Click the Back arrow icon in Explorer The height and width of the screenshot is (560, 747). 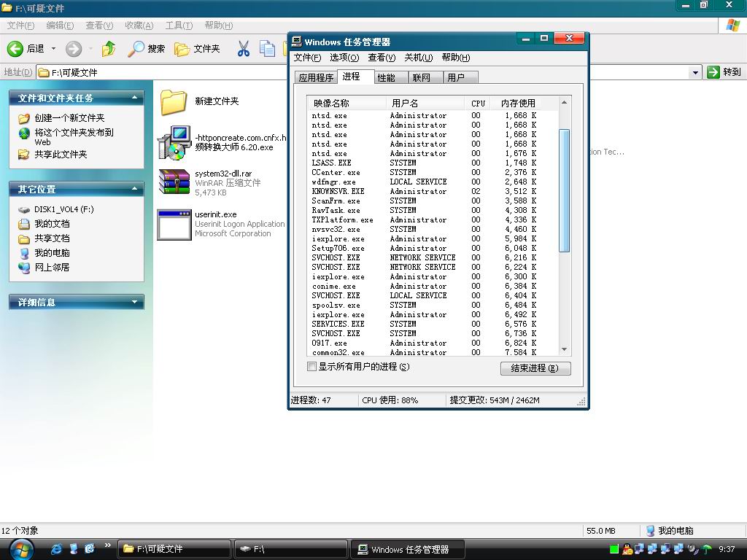tap(15, 49)
